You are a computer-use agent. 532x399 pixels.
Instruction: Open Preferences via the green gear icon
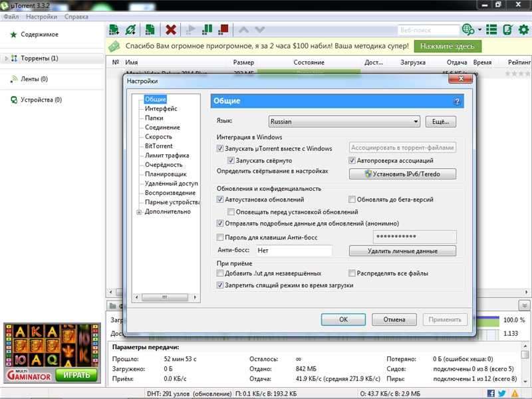[523, 30]
